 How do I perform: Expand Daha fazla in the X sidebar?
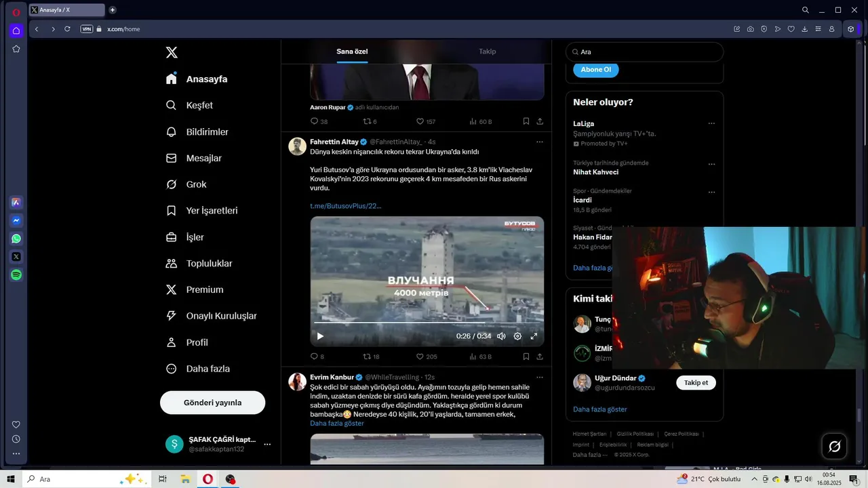198,369
